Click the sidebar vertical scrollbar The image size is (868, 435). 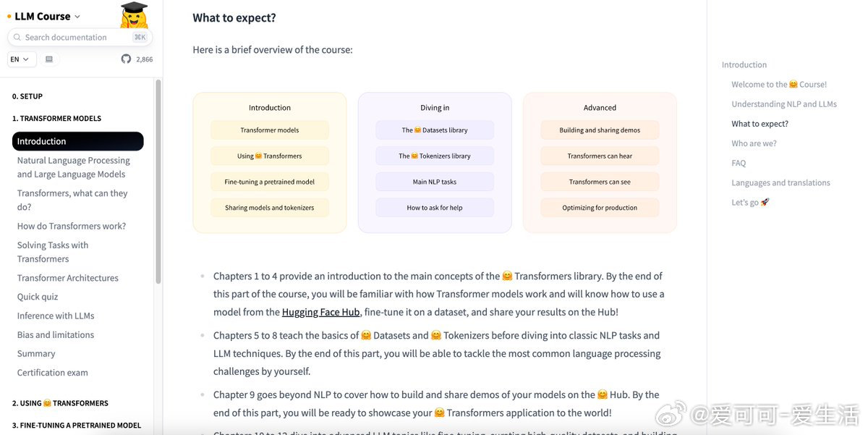[x=158, y=181]
